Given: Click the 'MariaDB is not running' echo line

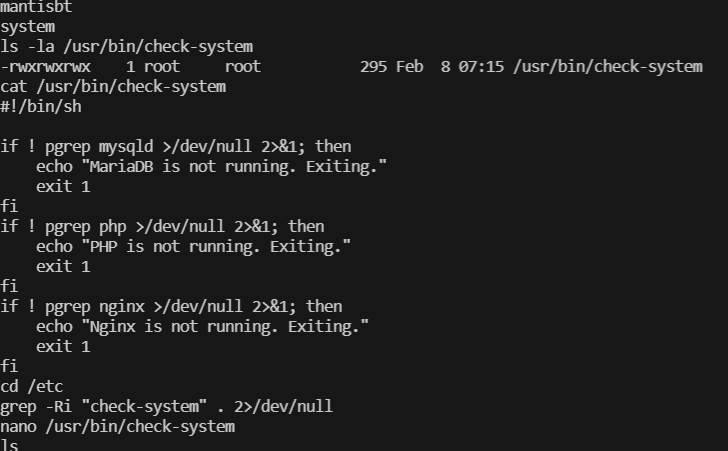Looking at the screenshot, I should (211, 167).
